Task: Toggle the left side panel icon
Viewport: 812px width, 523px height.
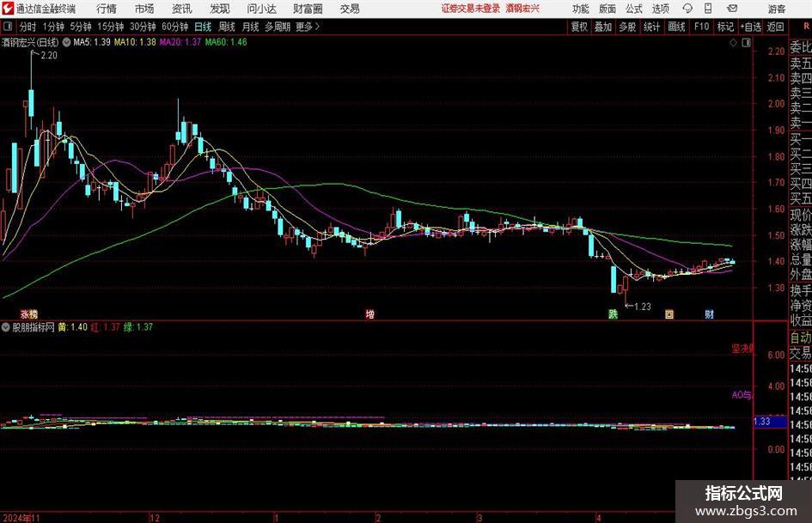Action: [8, 27]
